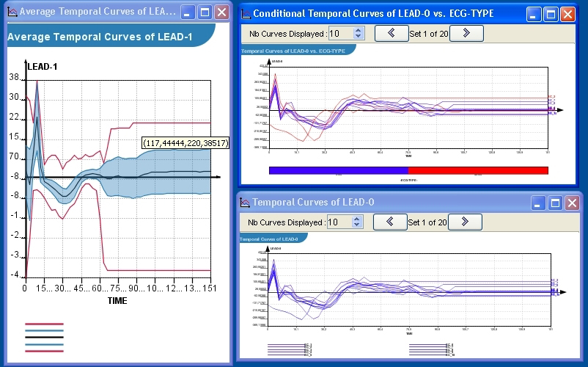Show previous curve set in Conditional Temporal Curves window
This screenshot has width=588, height=367.
click(392, 34)
